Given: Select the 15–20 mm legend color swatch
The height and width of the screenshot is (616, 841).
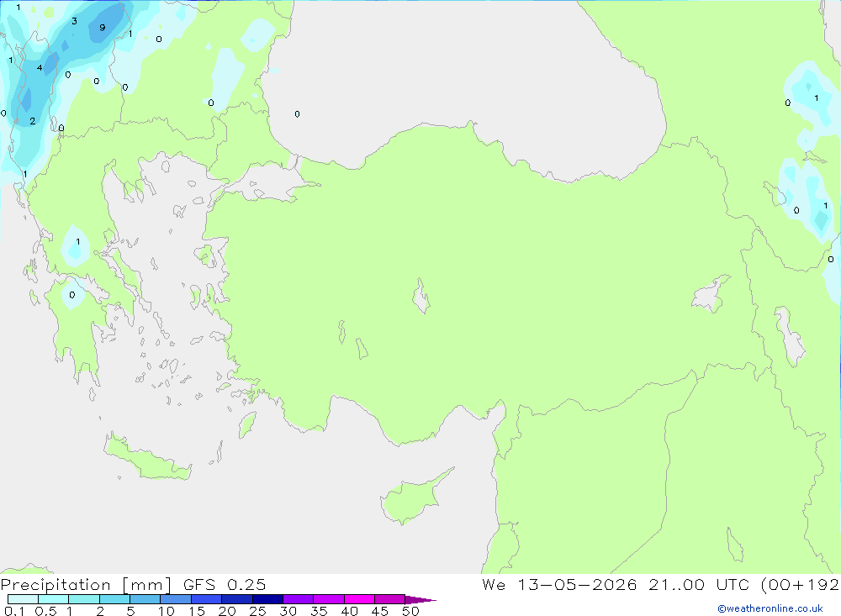Looking at the screenshot, I should click(207, 599).
